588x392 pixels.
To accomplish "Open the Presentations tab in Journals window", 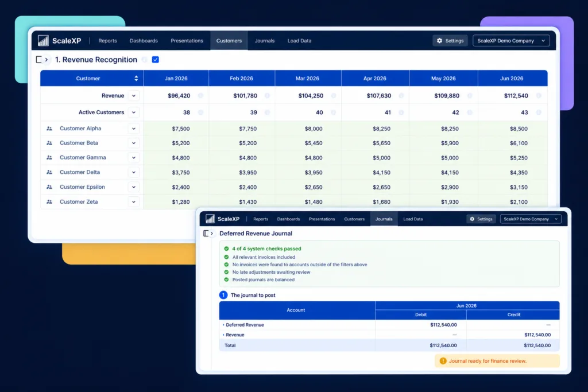I will [x=322, y=219].
